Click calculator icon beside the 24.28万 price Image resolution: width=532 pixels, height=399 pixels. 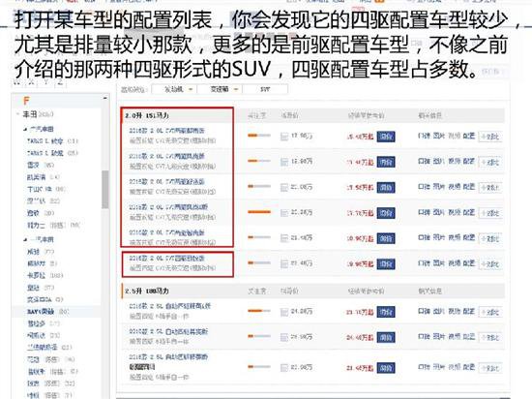[284, 312]
